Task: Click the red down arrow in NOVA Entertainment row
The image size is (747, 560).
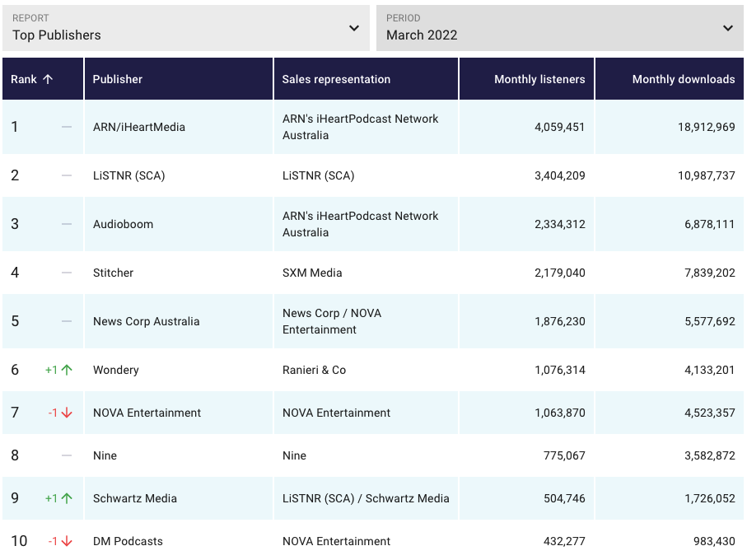Action: (68, 413)
